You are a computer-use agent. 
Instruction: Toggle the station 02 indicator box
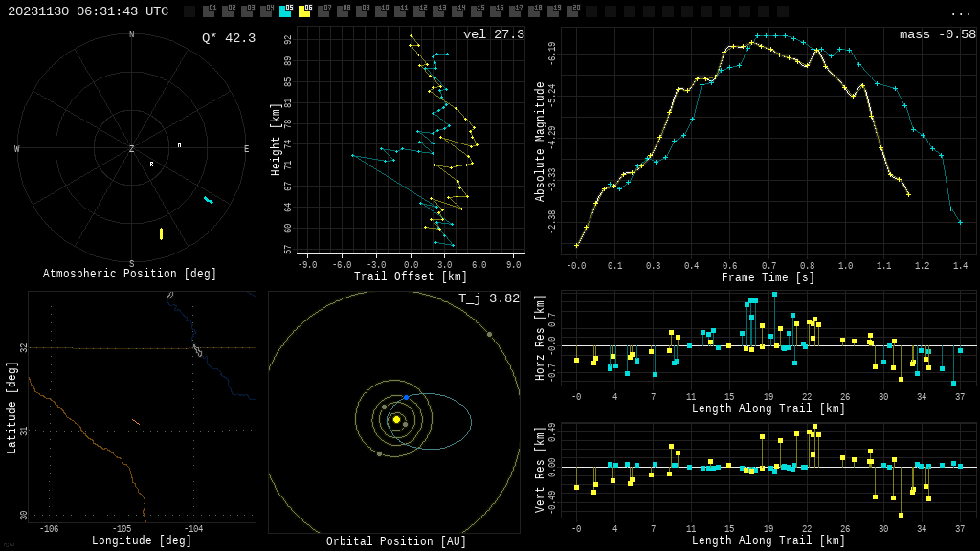[x=228, y=11]
